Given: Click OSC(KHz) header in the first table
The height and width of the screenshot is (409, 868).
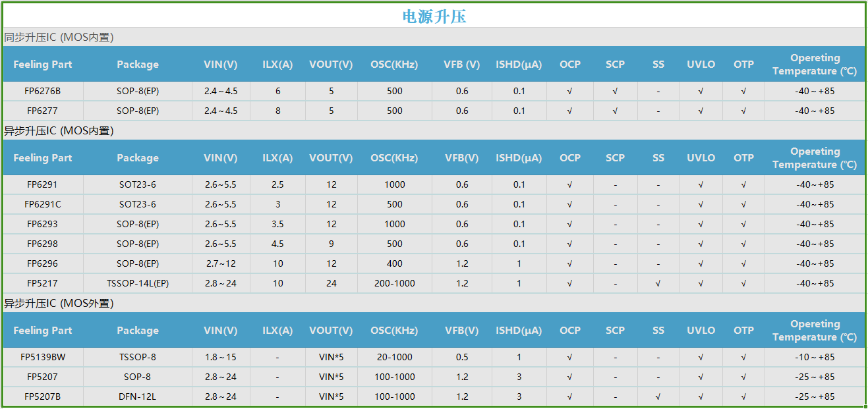Looking at the screenshot, I should coord(394,65).
